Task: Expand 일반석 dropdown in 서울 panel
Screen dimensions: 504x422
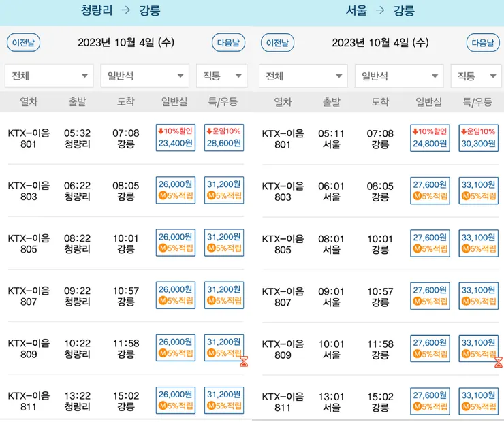Action: point(398,76)
